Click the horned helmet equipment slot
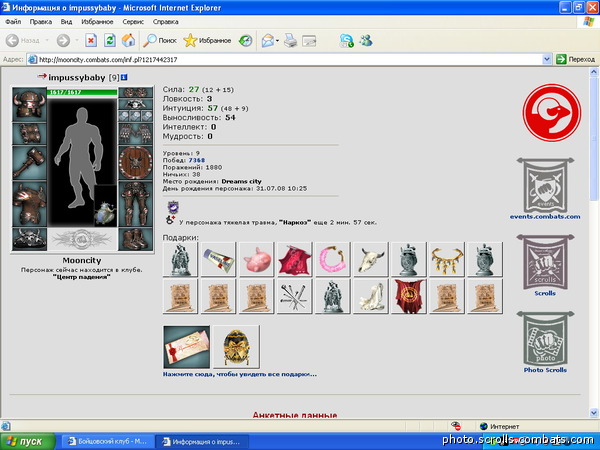This screenshot has width=600, height=450. [29, 104]
